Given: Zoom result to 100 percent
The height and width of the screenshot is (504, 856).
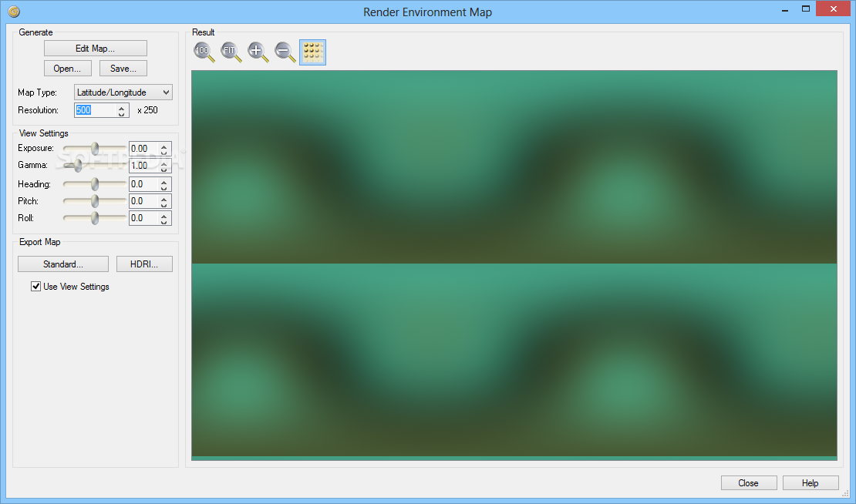Looking at the screenshot, I should tap(204, 52).
